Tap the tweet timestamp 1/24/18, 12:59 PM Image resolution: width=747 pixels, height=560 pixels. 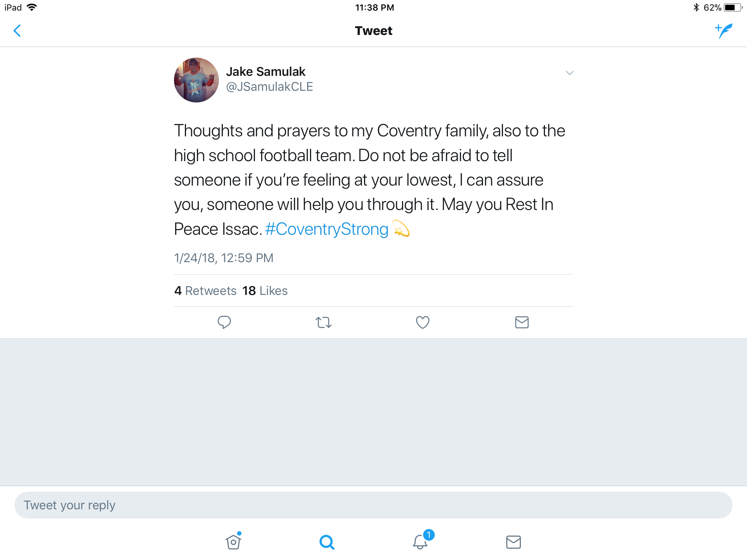[x=224, y=258]
